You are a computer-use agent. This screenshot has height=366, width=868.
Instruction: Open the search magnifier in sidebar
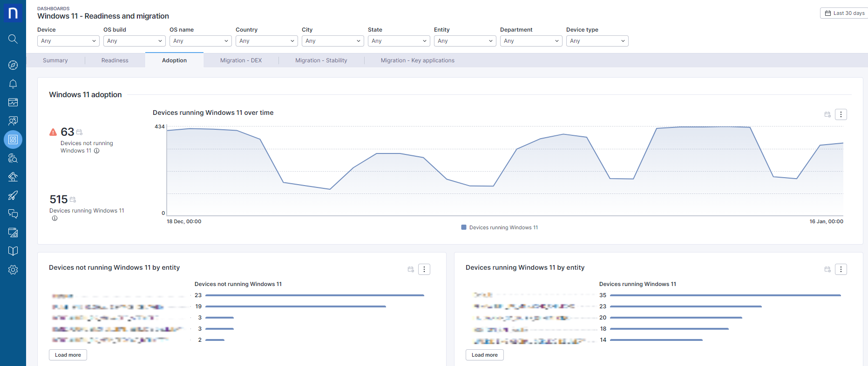[x=13, y=39]
